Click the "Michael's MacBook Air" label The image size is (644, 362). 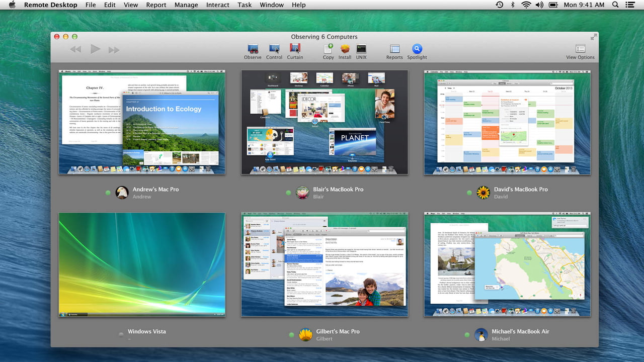click(x=521, y=331)
